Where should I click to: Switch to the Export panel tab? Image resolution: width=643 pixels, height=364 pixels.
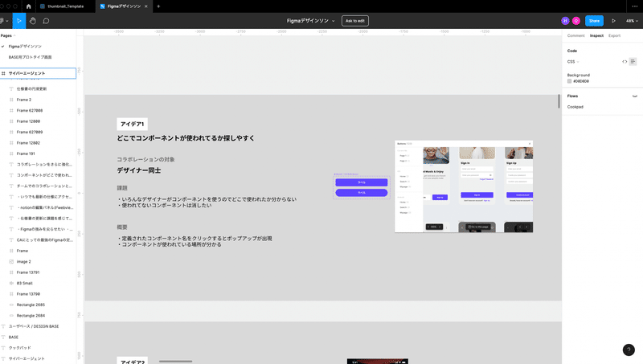614,35
